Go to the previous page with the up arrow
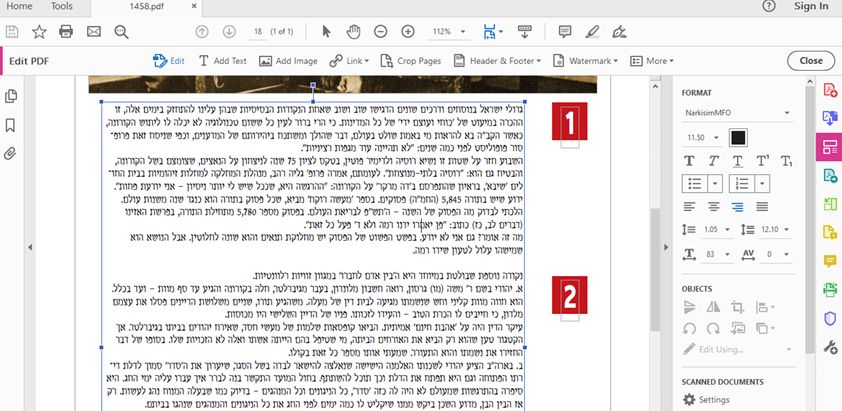The height and width of the screenshot is (411, 842). coord(202,32)
